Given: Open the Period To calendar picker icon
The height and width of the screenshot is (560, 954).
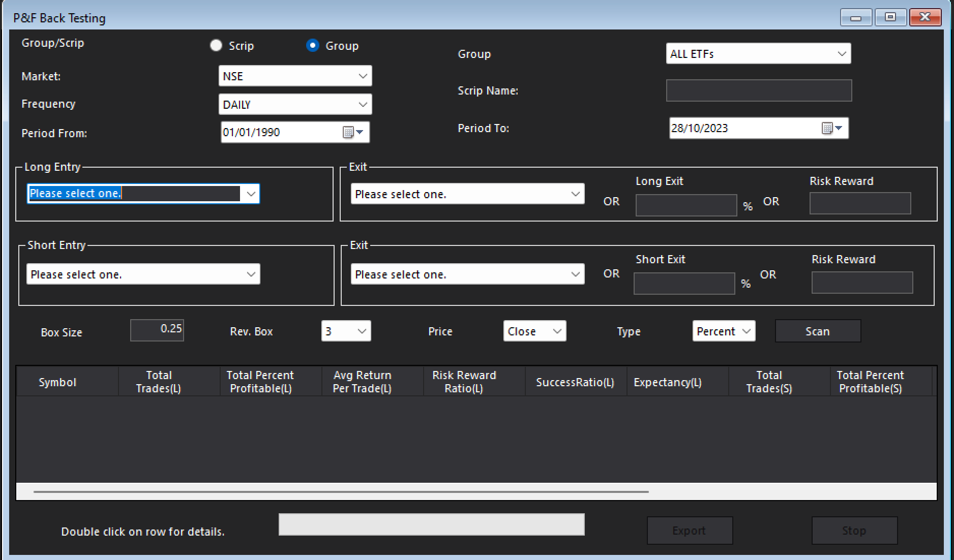Looking at the screenshot, I should [x=832, y=128].
